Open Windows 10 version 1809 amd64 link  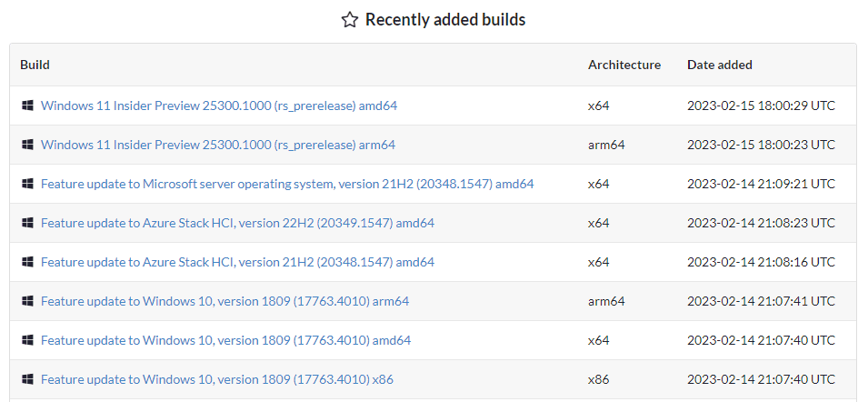(225, 340)
